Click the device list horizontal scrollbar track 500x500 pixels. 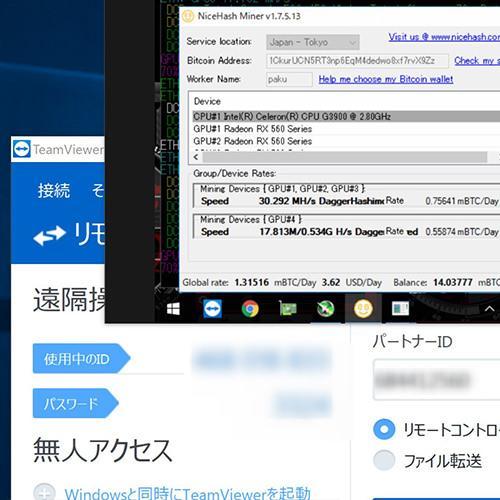pyautogui.click(x=345, y=157)
